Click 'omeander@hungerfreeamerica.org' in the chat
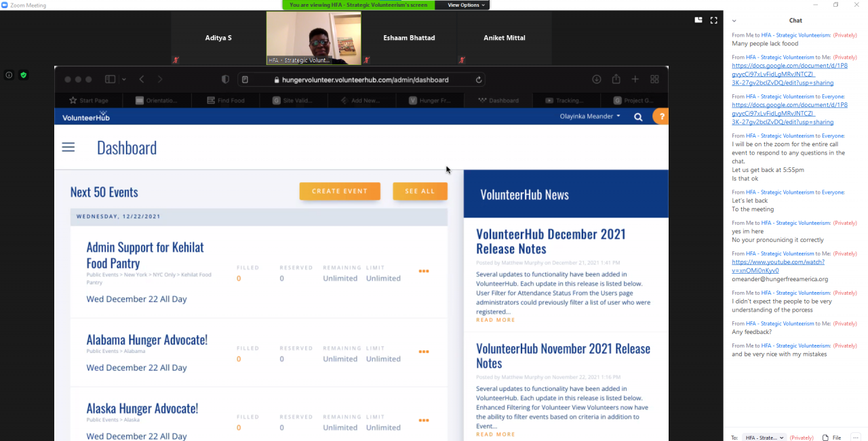The image size is (868, 441). pos(780,279)
